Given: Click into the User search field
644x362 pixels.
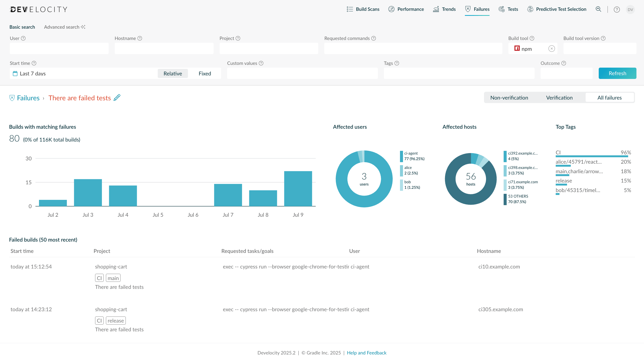Looking at the screenshot, I should click(59, 48).
